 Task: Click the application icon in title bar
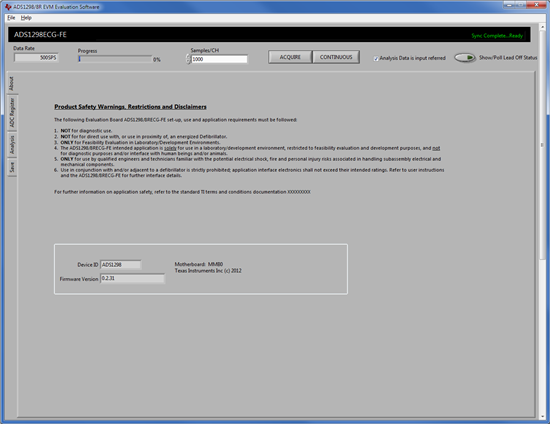click(x=8, y=7)
